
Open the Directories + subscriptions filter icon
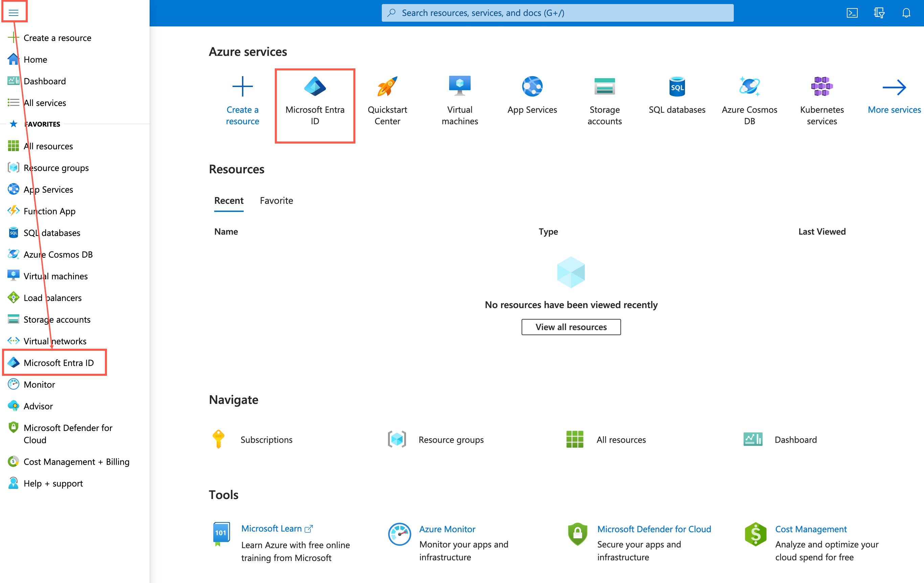(879, 13)
